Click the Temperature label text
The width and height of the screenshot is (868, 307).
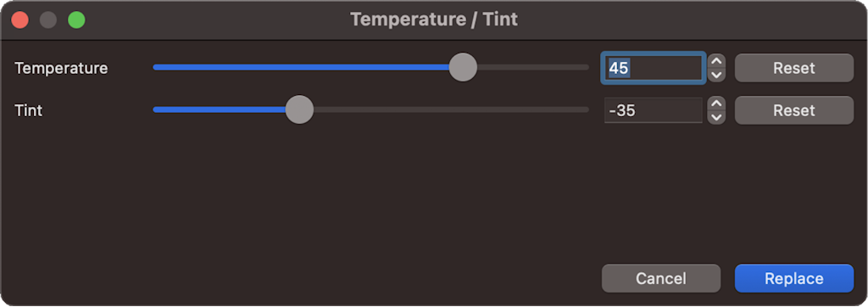tap(61, 68)
